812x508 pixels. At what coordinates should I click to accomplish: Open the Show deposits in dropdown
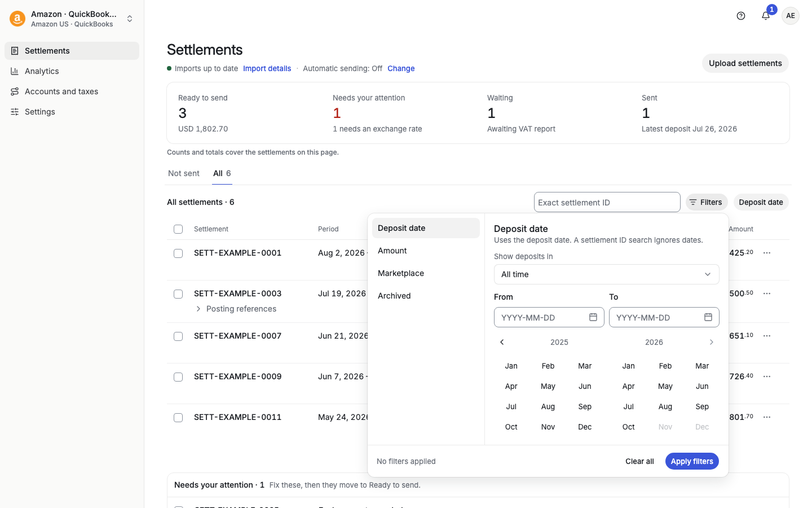click(607, 274)
